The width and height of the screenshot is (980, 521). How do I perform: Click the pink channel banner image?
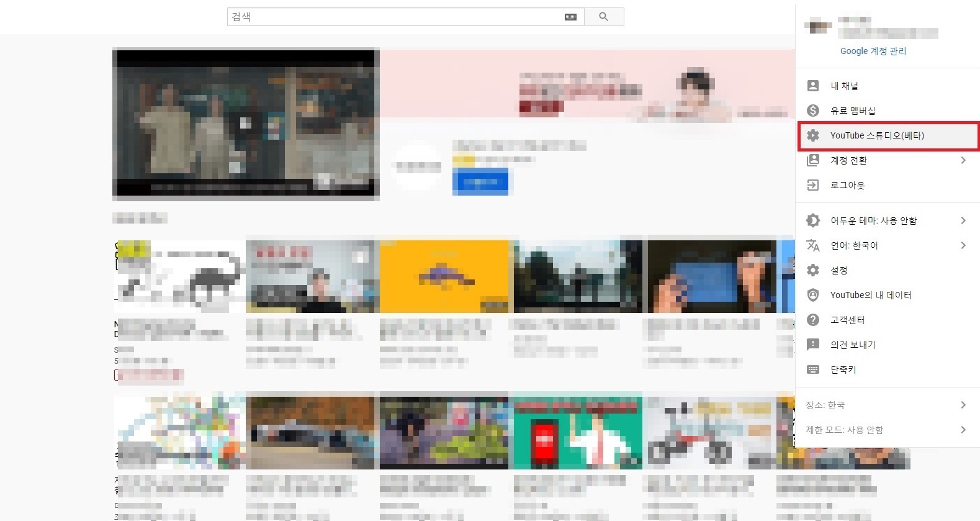587,84
